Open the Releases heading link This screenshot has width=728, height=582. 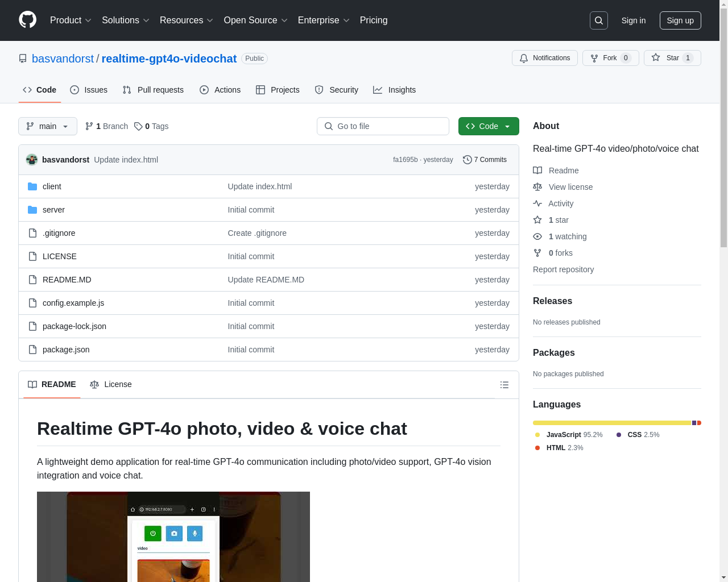[552, 301]
